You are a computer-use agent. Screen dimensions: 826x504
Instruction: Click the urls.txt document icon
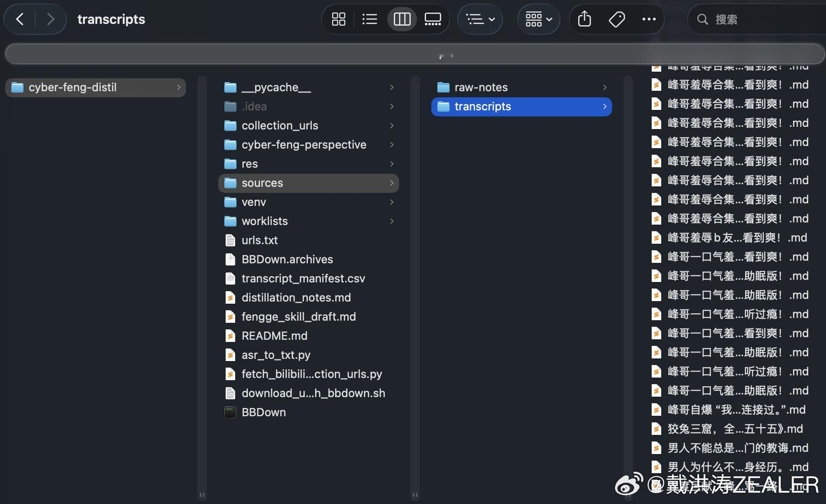point(230,240)
